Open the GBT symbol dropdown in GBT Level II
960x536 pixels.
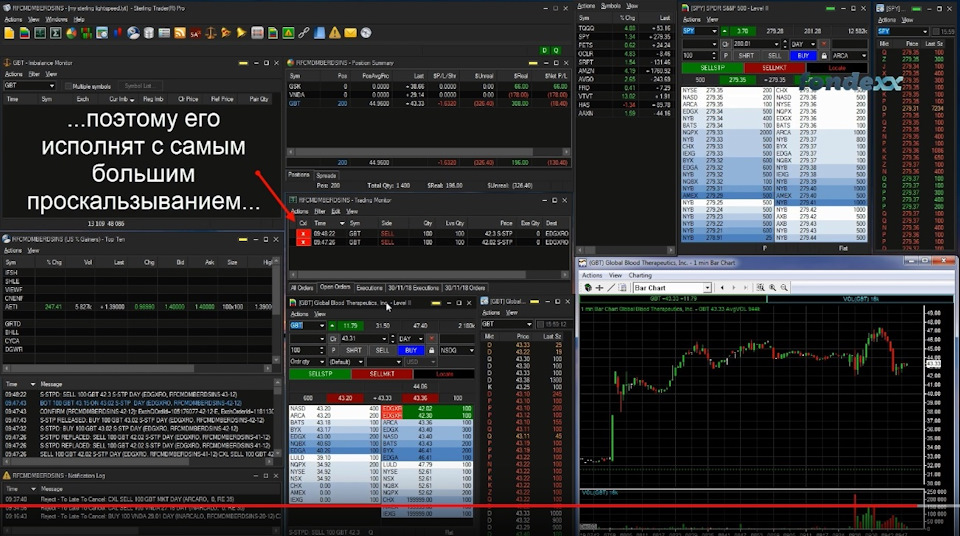click(323, 325)
